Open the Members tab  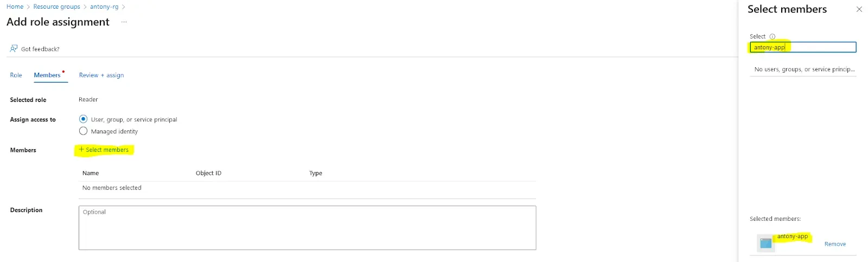(x=47, y=75)
